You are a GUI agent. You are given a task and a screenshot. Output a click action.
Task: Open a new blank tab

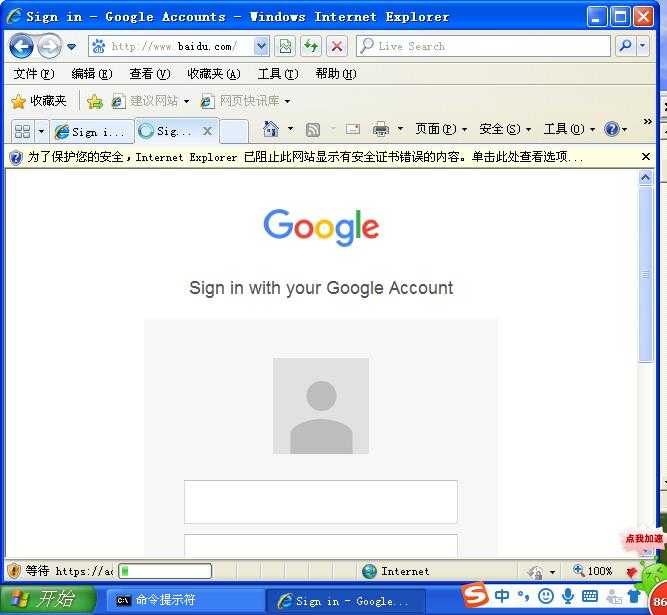(x=234, y=131)
